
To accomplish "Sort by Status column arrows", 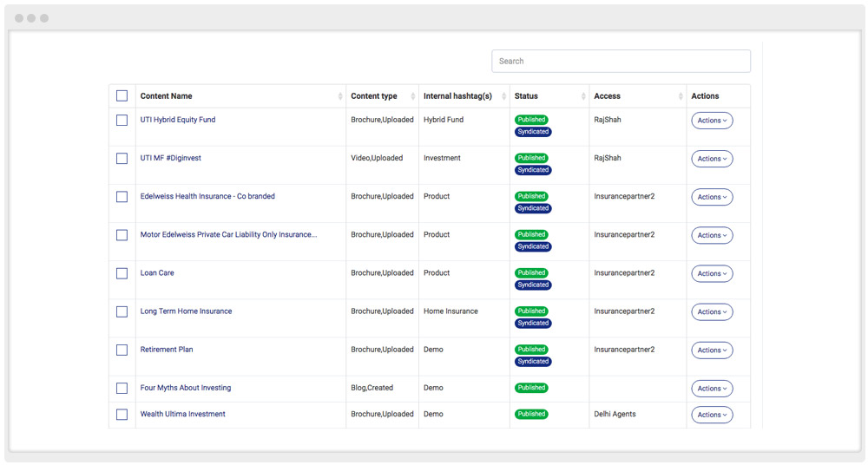I will coord(583,96).
